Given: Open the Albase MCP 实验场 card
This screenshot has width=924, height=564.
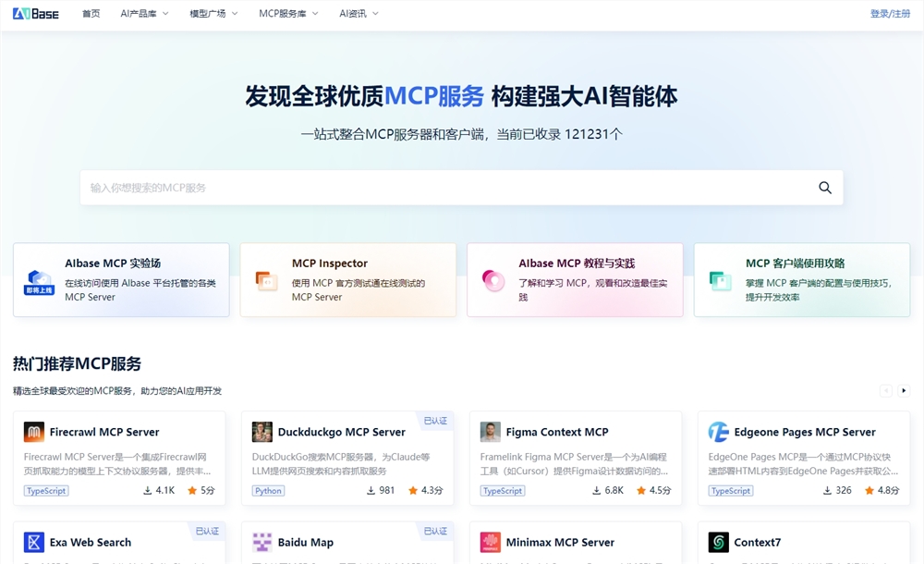Looking at the screenshot, I should 121,280.
